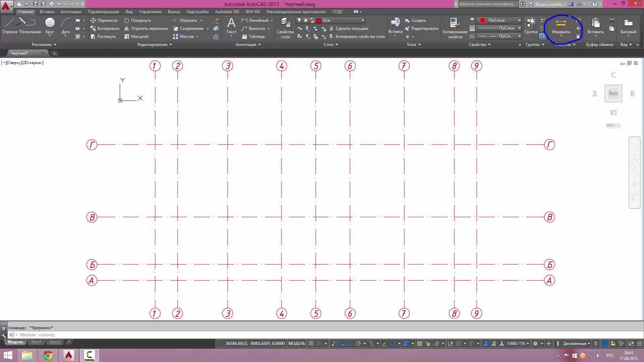The width and height of the screenshot is (644, 362).
Task: Click Сделать текущим layer button
Action: [x=349, y=28]
